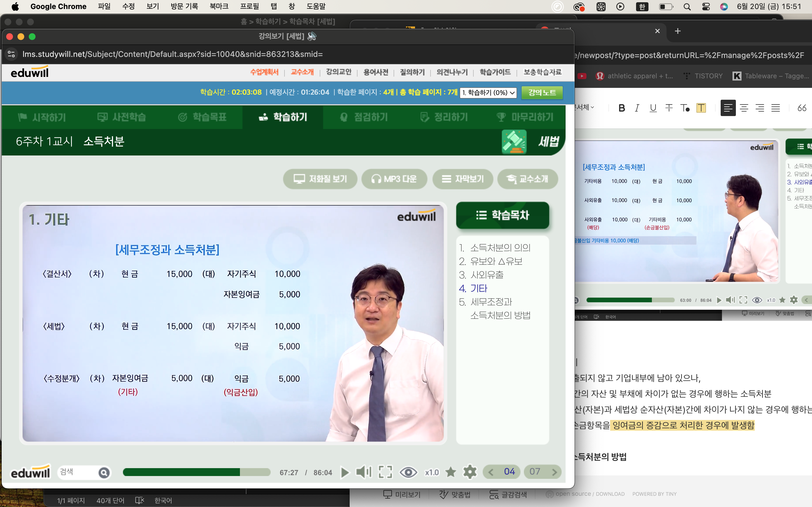Open the 학습하기 (0%) page dropdown
This screenshot has height=507, width=812.
click(x=488, y=93)
